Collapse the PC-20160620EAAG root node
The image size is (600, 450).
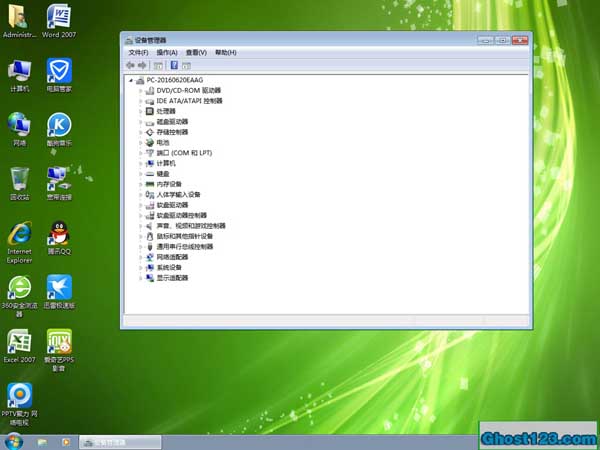(x=131, y=80)
